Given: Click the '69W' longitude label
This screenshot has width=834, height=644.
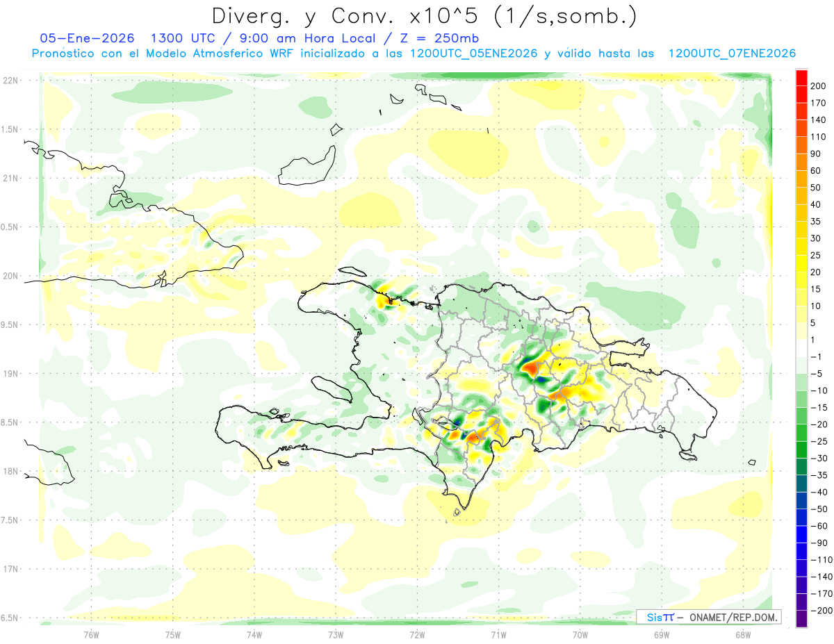Looking at the screenshot, I should click(661, 634).
